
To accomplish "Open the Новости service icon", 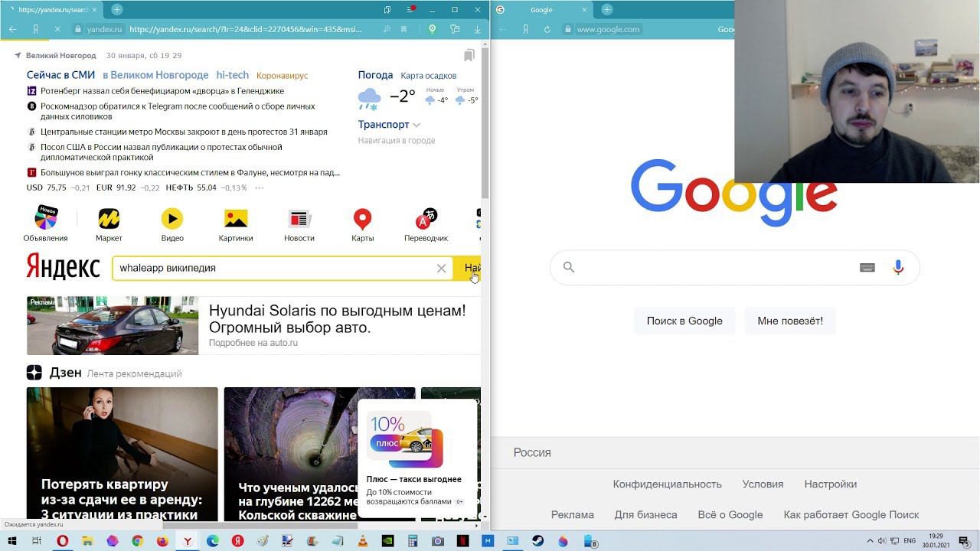I will pos(299,220).
